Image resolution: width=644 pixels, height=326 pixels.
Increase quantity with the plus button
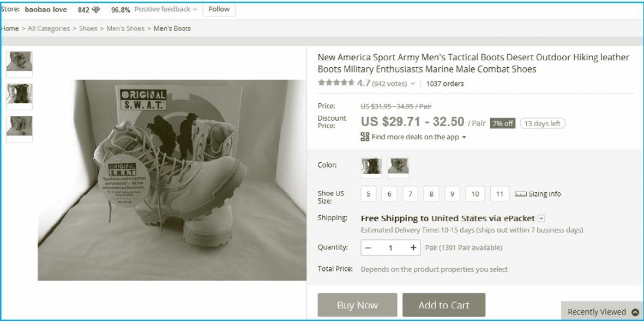point(413,248)
